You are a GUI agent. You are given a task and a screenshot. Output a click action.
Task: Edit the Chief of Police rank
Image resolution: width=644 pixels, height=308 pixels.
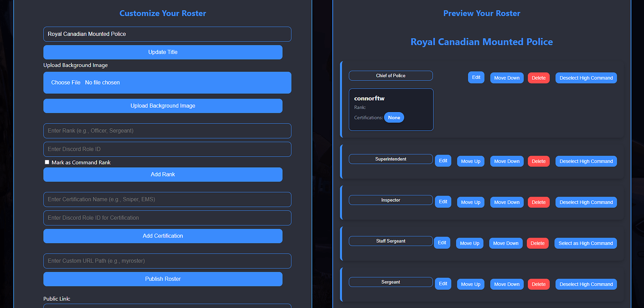476,77
